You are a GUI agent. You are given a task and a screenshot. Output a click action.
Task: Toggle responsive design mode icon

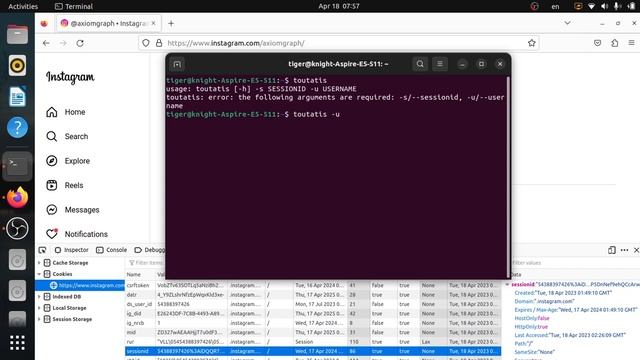click(x=611, y=250)
